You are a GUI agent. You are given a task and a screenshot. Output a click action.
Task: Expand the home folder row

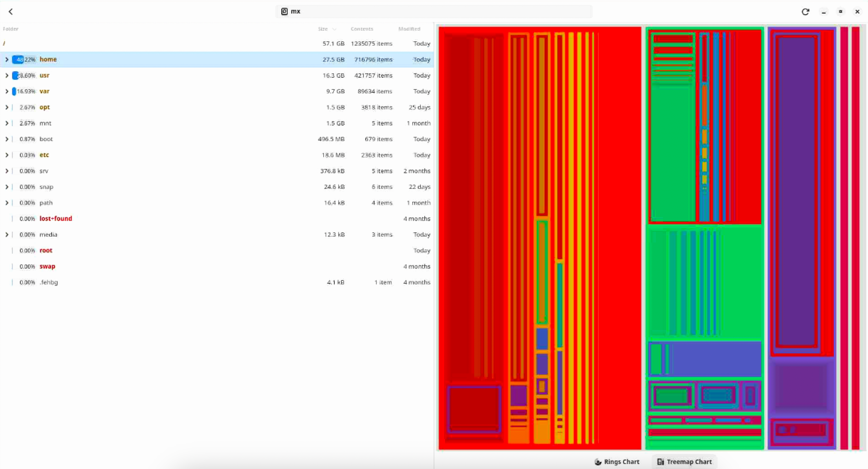coord(7,60)
